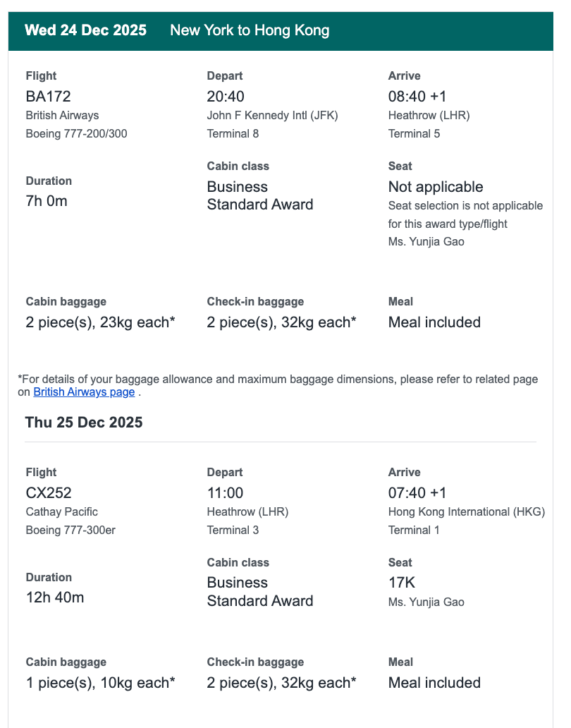Click the 20:40 departure time

click(226, 97)
